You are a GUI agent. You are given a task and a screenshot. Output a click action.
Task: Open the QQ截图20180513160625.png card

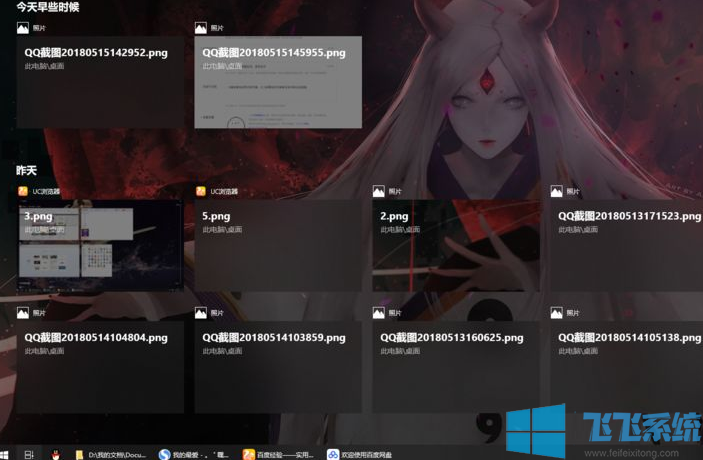point(456,367)
